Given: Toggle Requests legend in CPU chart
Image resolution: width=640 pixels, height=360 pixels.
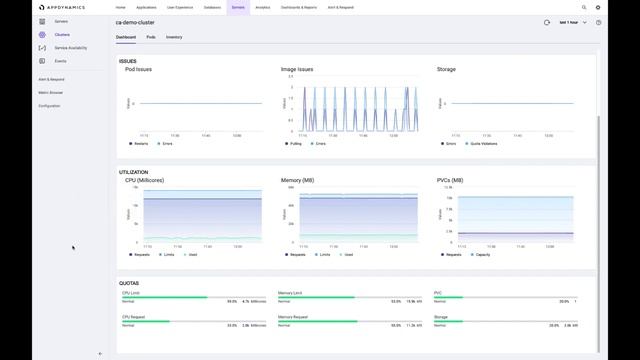Looking at the screenshot, I should coord(140,255).
